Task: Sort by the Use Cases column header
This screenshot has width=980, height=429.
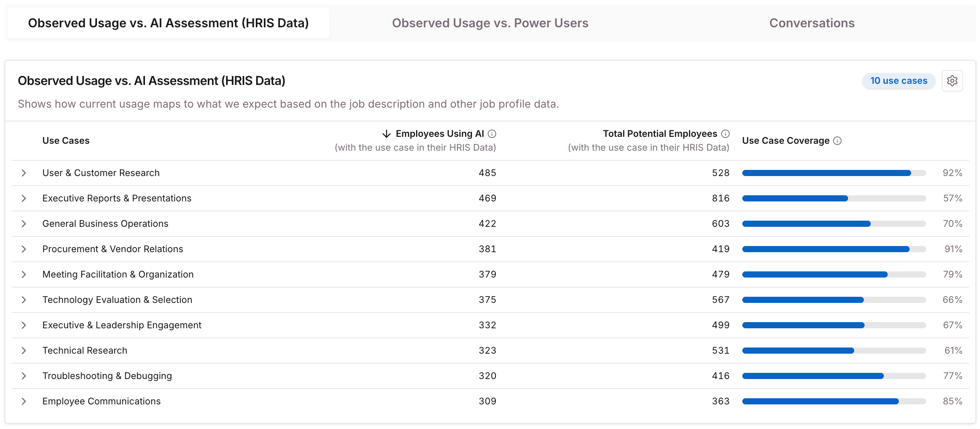Action: (x=66, y=141)
